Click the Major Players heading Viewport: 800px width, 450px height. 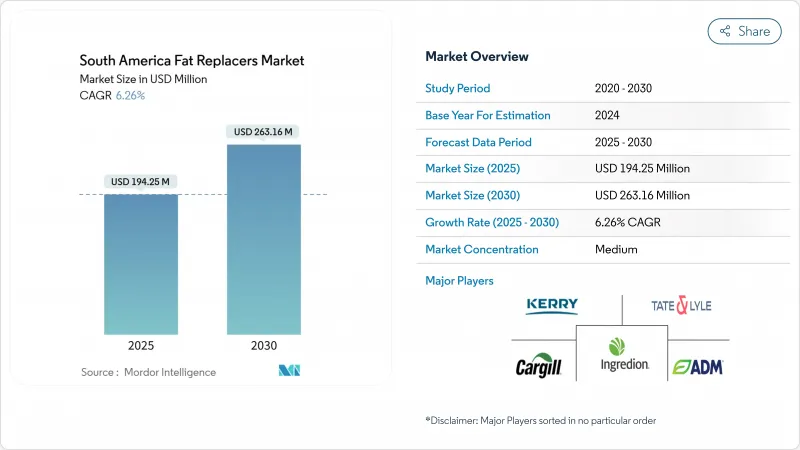coord(459,280)
